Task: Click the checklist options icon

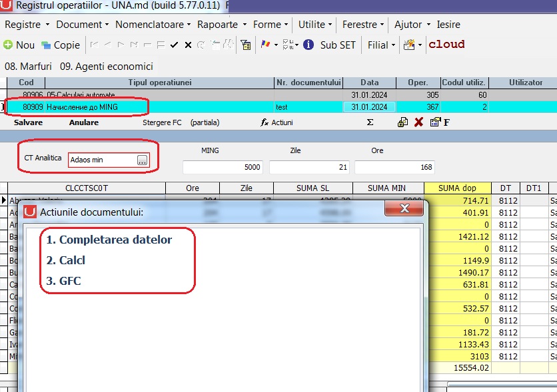Action: [288, 45]
